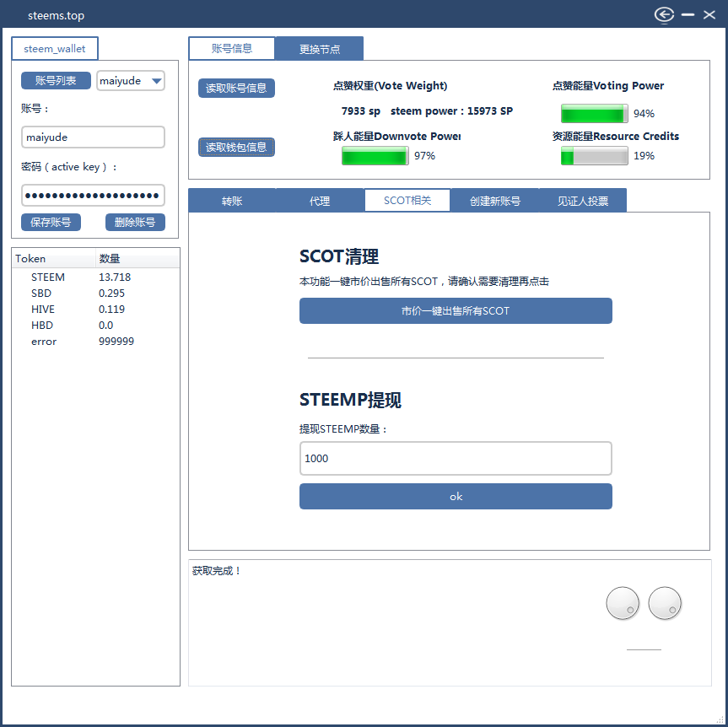
Task: Click the ok withdraw button
Action: tap(456, 496)
